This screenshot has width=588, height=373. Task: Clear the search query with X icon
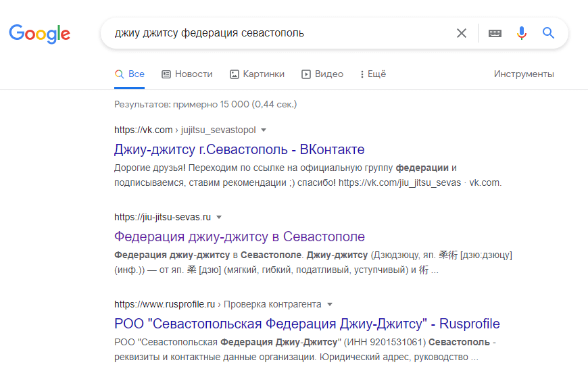[x=462, y=33]
